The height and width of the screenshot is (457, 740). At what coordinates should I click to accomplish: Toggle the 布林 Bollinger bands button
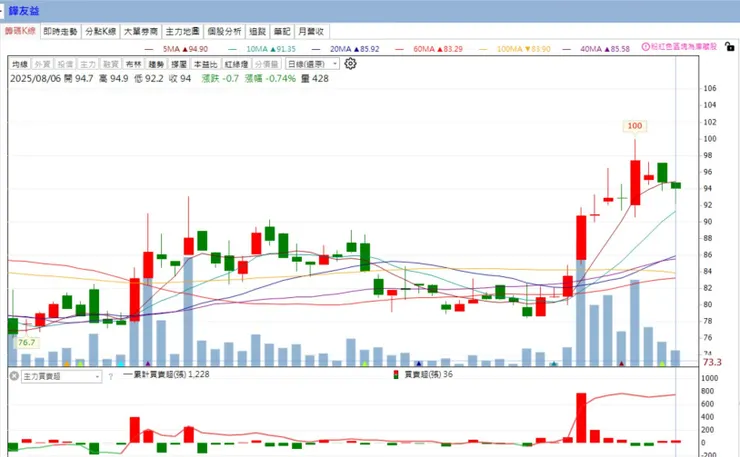click(x=134, y=64)
